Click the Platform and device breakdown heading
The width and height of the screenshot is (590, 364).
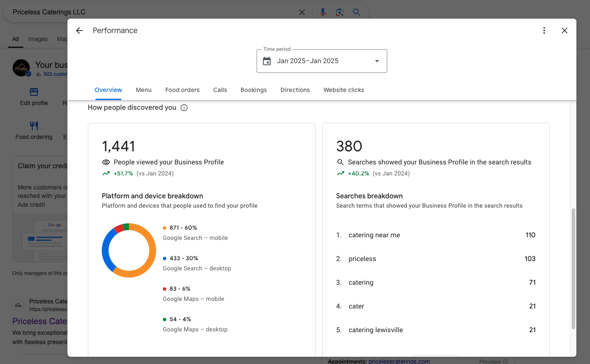152,196
